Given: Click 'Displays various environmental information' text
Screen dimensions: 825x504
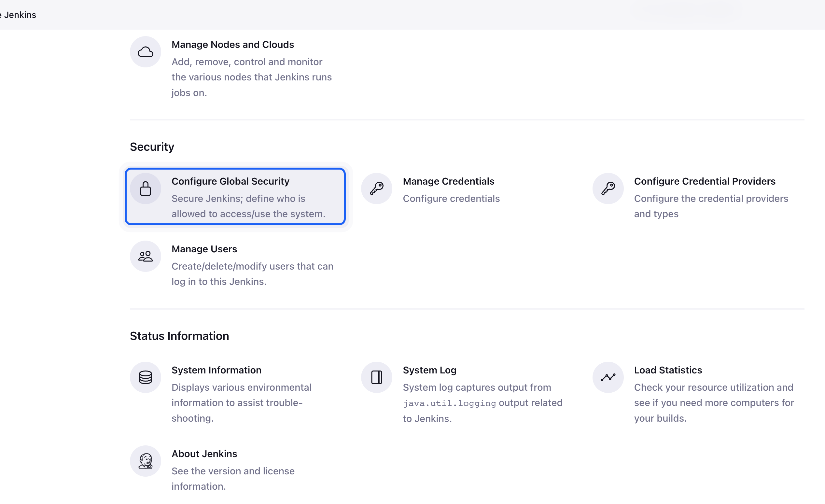Looking at the screenshot, I should click(241, 403).
